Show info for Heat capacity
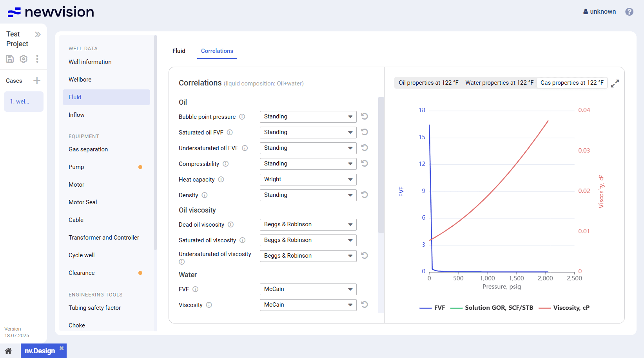 tap(221, 180)
